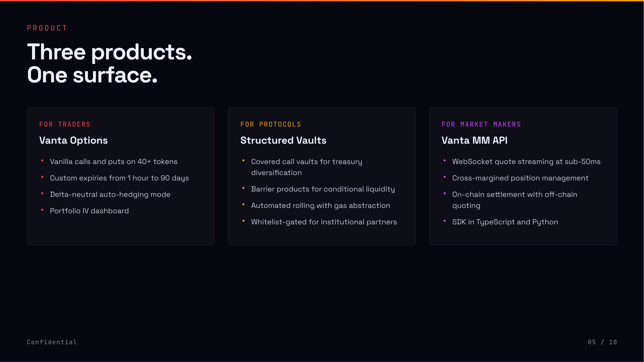Click 'Automated rolling with gas abstraction'
This screenshot has width=644, height=362.
click(x=320, y=205)
